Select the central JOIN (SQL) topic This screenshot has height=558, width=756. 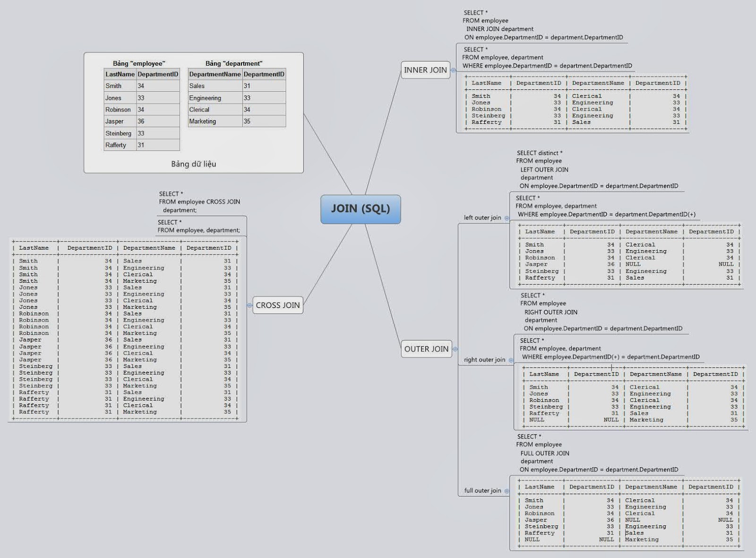[x=361, y=208]
